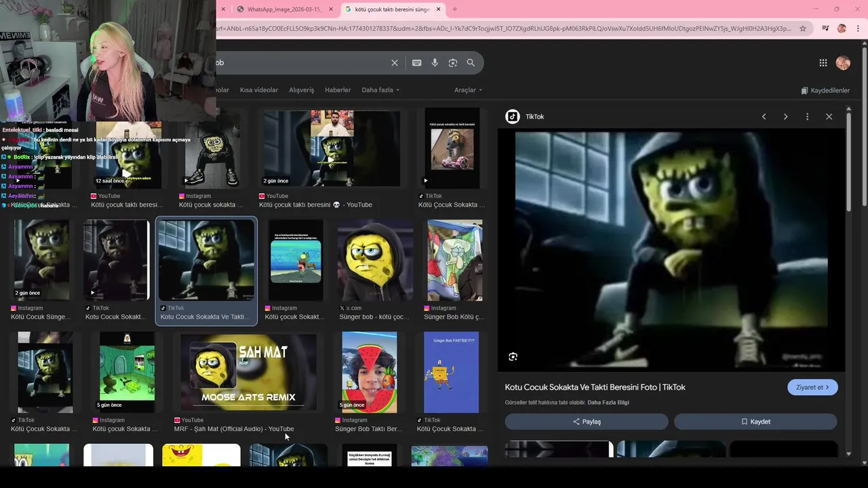The image size is (868, 488).
Task: Open Google account avatar on search page
Action: coord(843,63)
